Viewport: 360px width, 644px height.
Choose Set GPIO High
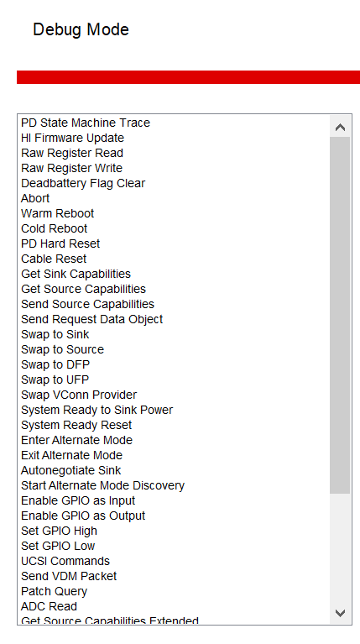59,531
